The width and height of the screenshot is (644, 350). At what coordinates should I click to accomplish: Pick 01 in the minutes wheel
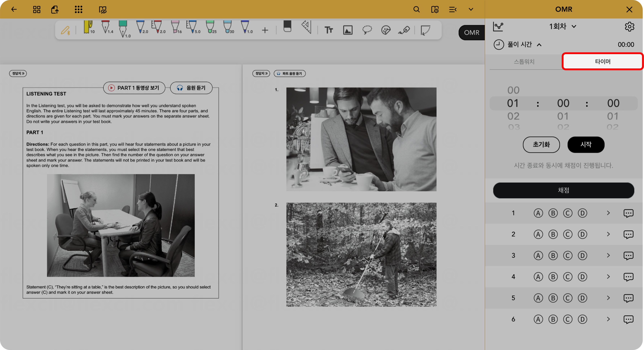(x=563, y=116)
